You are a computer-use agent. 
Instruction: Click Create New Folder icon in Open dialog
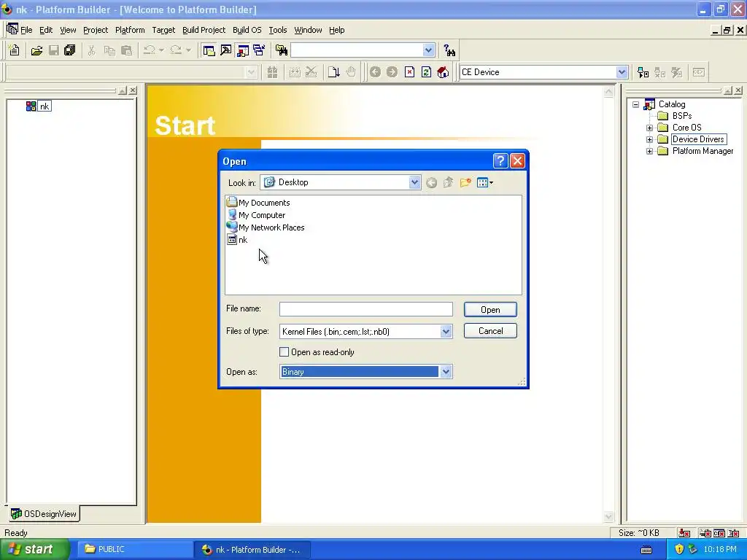[x=465, y=182]
